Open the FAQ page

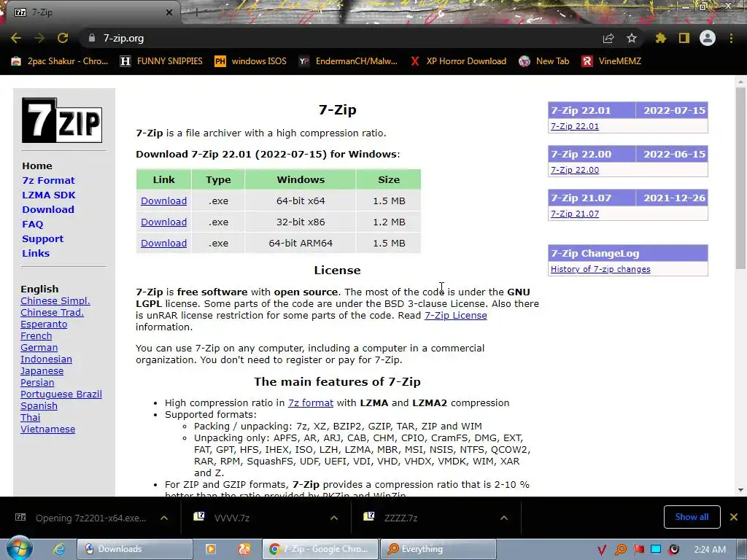[32, 225]
